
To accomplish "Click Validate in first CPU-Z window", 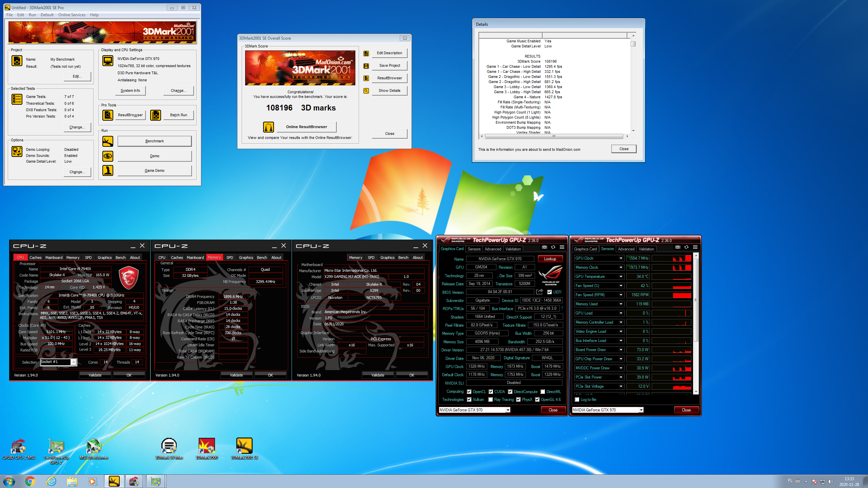I will pyautogui.click(x=95, y=375).
